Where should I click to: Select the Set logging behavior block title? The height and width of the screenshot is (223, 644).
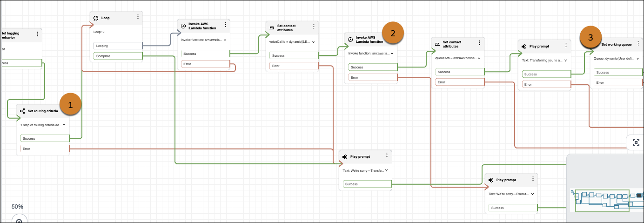click(x=10, y=36)
